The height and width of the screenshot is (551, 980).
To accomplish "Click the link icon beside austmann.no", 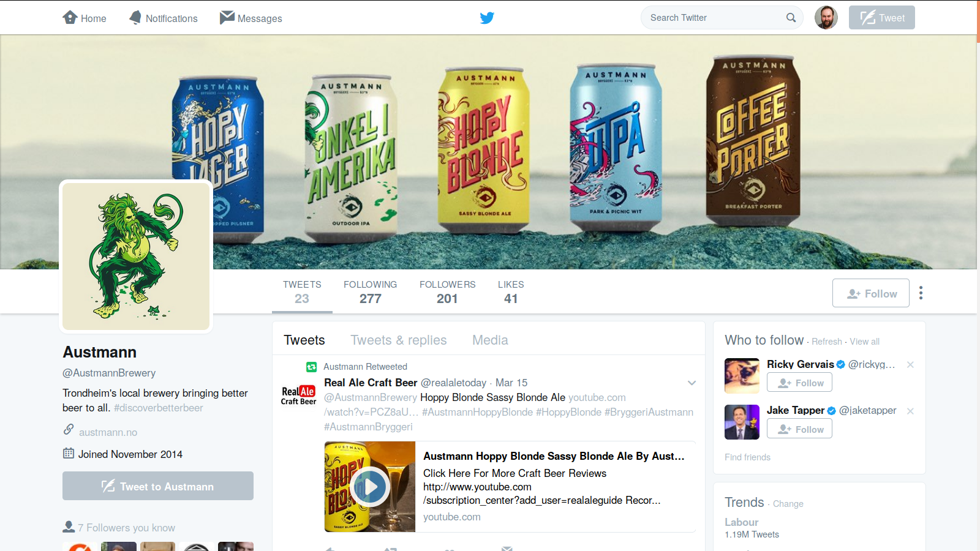I will pyautogui.click(x=69, y=430).
